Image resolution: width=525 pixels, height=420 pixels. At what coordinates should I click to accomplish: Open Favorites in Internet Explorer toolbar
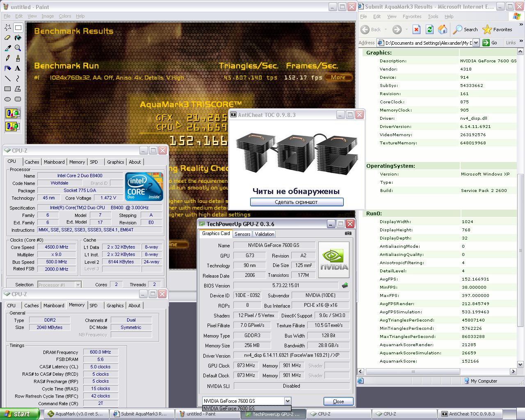click(498, 30)
